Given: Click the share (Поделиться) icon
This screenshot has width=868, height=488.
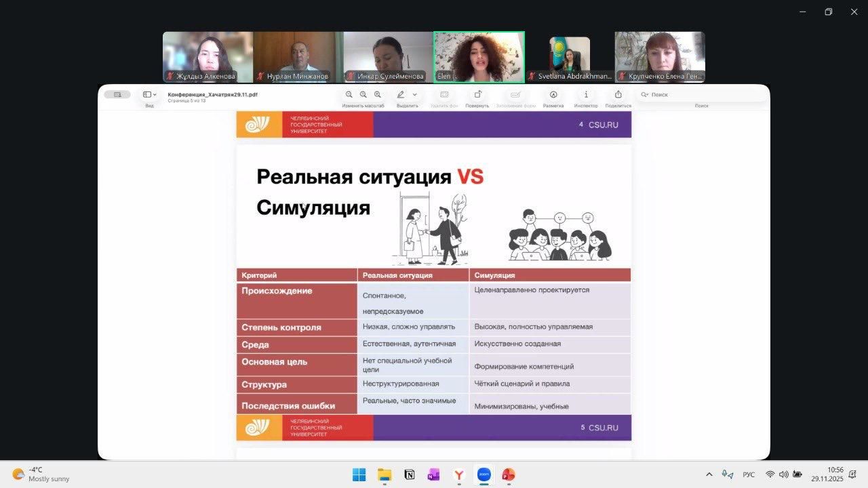Looking at the screenshot, I should point(618,95).
